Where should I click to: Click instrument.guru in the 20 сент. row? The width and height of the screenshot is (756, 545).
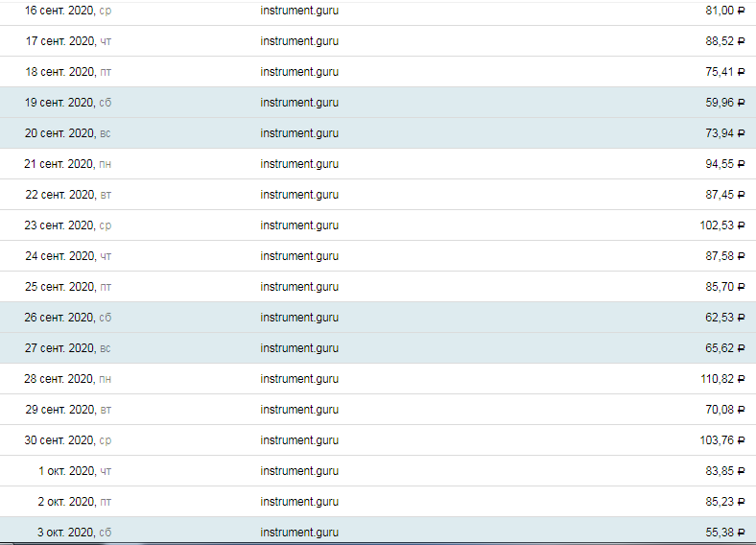(x=299, y=133)
